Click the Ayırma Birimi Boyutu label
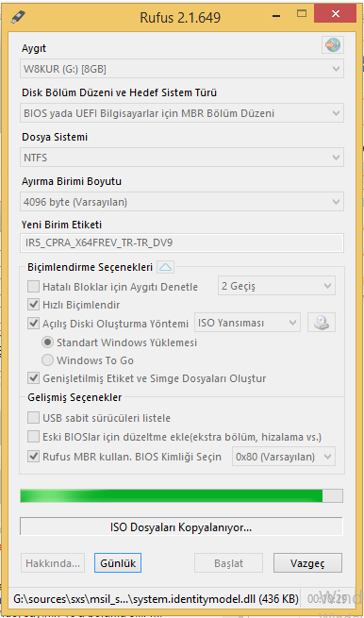The width and height of the screenshot is (364, 618). (x=71, y=182)
